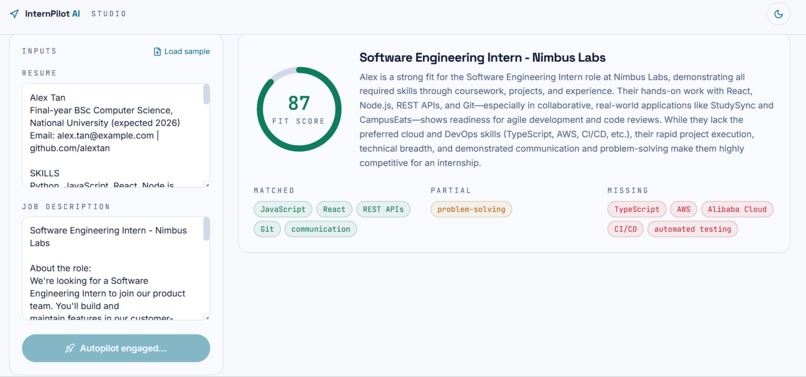Click the FIT SCORE label
The width and height of the screenshot is (806, 377).
(x=299, y=121)
